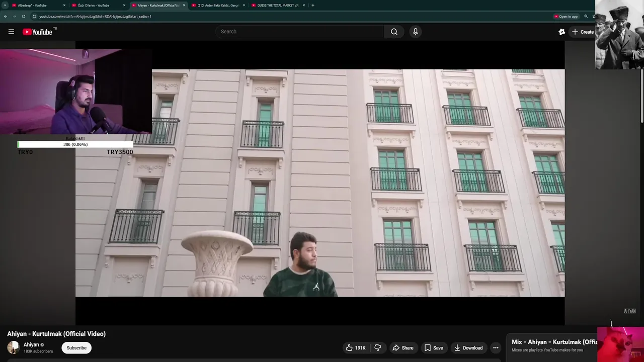Switch to the Arden Fakir Kaldı tab
The width and height of the screenshot is (644, 362).
[x=218, y=6]
